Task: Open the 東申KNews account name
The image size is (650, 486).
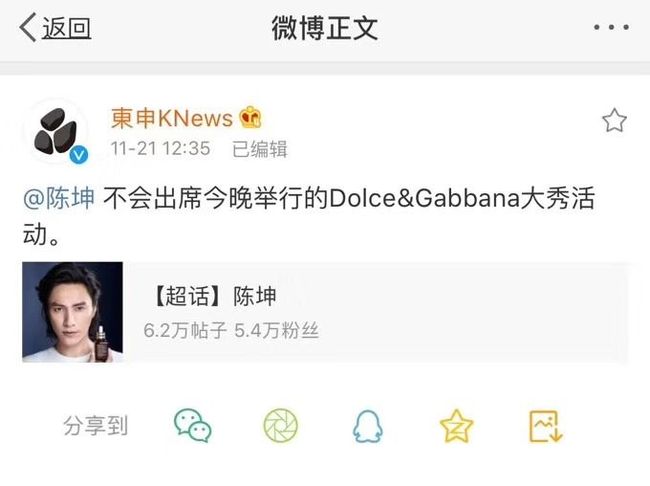Action: pyautogui.click(x=172, y=118)
